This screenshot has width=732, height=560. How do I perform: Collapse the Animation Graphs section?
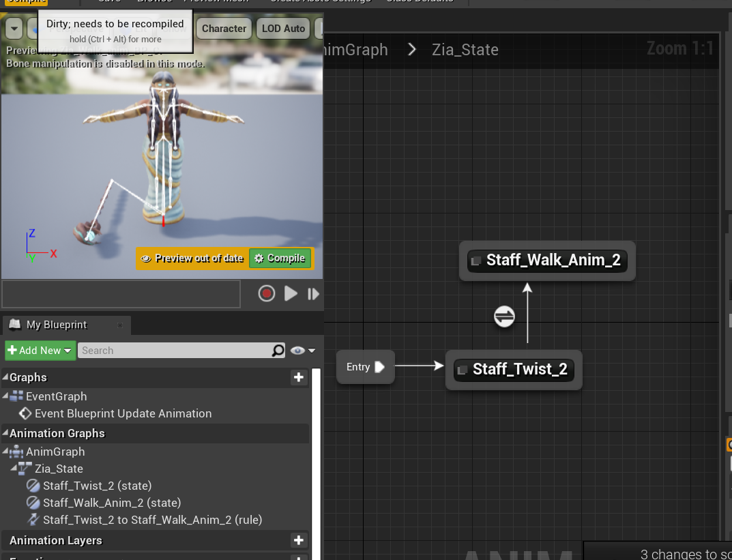[5, 433]
